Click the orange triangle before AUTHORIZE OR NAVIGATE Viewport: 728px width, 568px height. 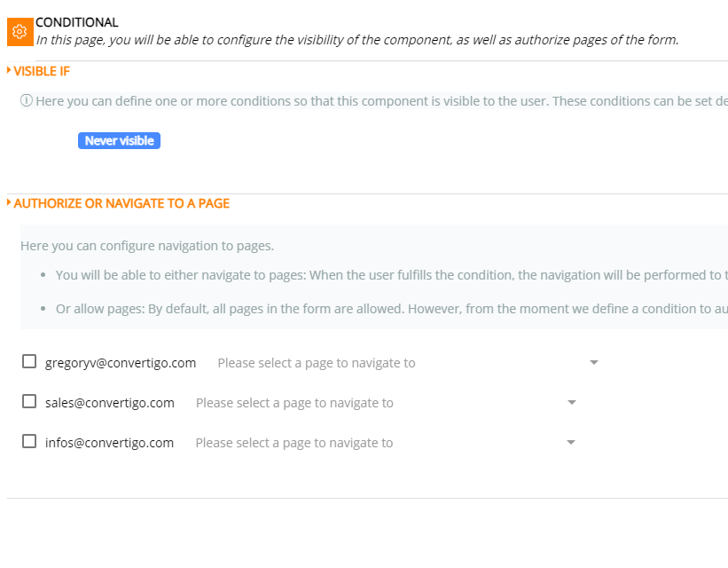(x=9, y=203)
